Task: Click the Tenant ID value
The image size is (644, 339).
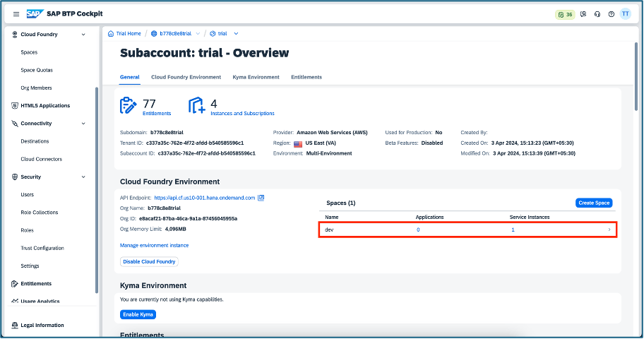Action: (195, 143)
